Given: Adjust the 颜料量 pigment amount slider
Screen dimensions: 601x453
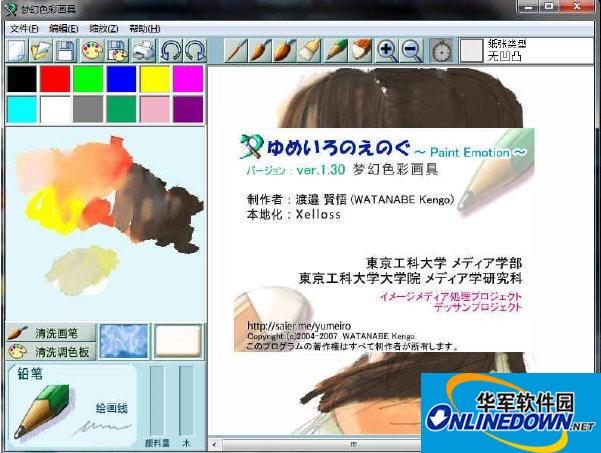Looking at the screenshot, I should (157, 401).
